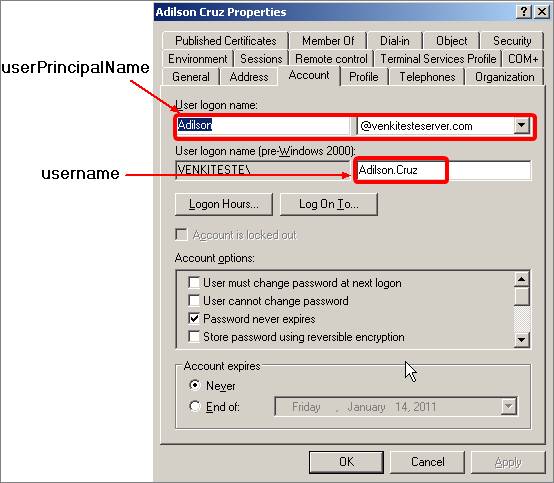The width and height of the screenshot is (554, 483).
Task: Click the VENKITESTE\ domain prefix field
Action: [x=263, y=170]
